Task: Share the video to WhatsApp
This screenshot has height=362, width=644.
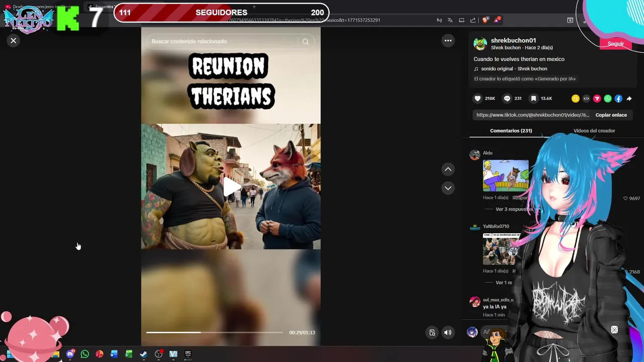Action: click(x=608, y=99)
